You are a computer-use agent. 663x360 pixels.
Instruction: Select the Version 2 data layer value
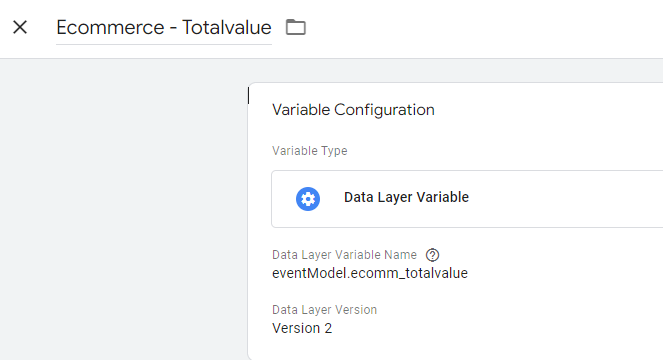pyautogui.click(x=302, y=328)
